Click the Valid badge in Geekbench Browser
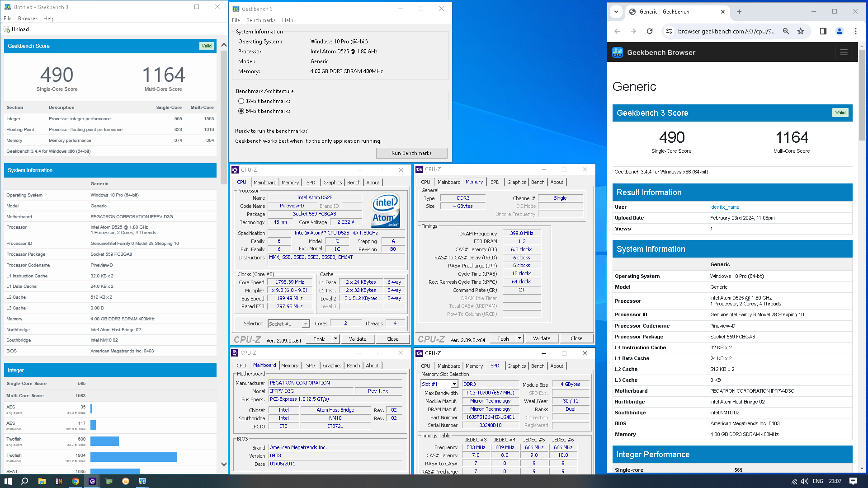Viewport: 868px width, 488px height. point(840,113)
